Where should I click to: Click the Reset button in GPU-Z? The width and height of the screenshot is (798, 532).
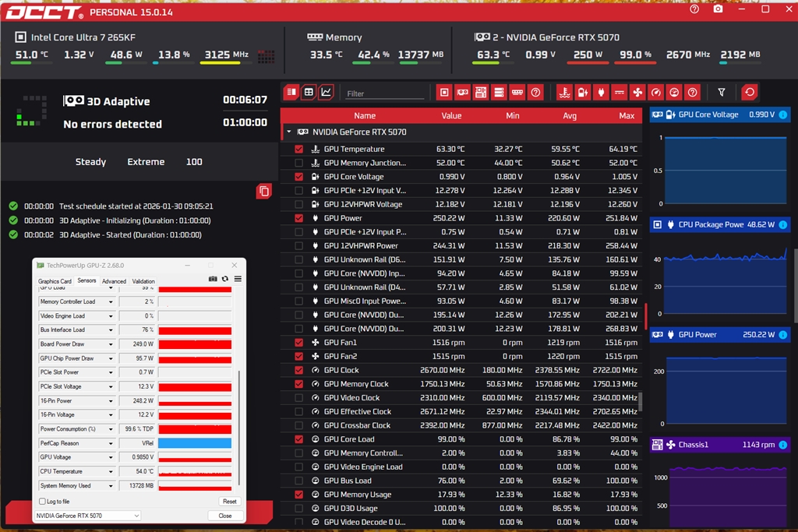pos(230,502)
